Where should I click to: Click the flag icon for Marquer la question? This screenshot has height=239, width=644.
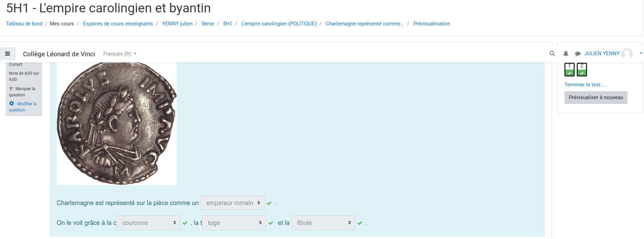click(x=11, y=89)
